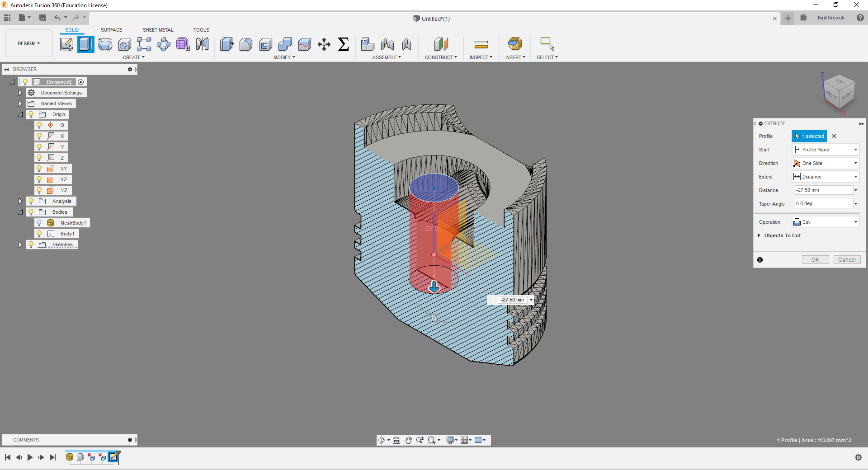The height and width of the screenshot is (470, 868).
Task: Open the Sheet Metal tab
Action: click(x=158, y=30)
